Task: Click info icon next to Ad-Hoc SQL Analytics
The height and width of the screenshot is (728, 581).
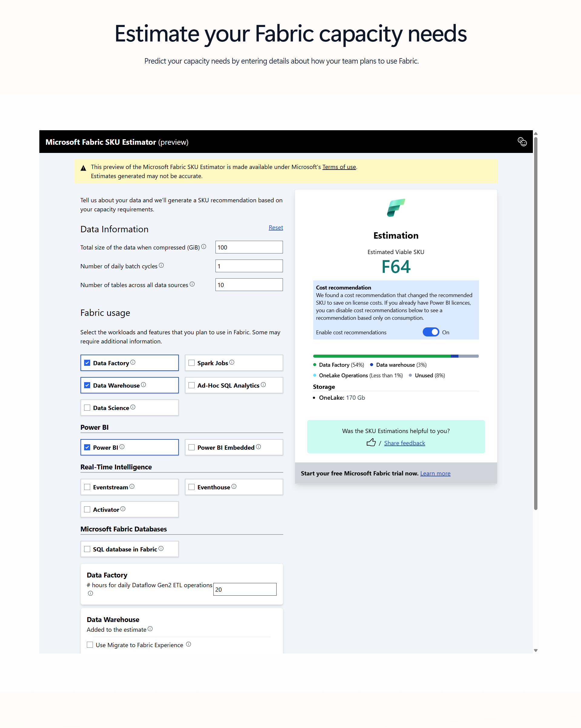Action: (x=263, y=385)
